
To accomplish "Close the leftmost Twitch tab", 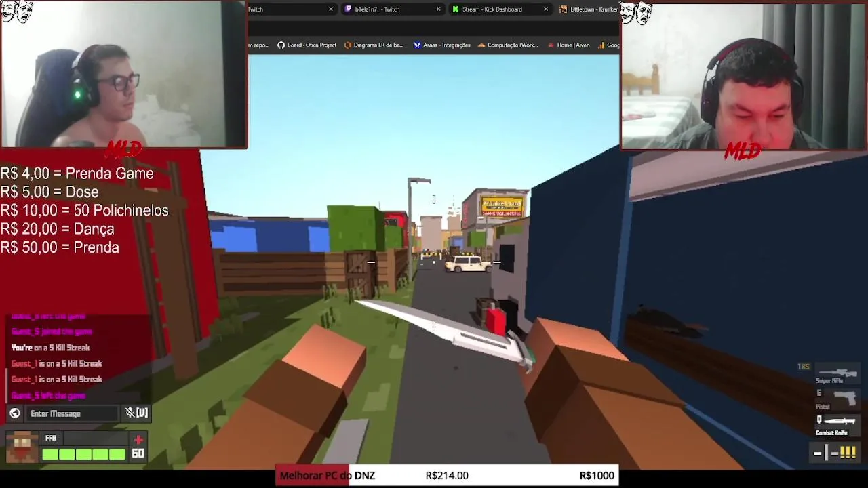I will 331,9.
